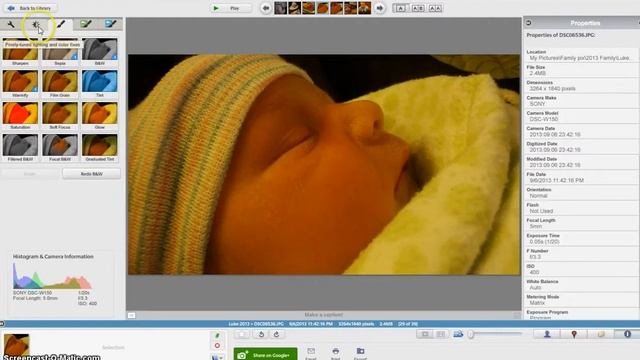The width and height of the screenshot is (640, 360).
Task: Click the tray photo thumbnail
Action: [x=16, y=345]
